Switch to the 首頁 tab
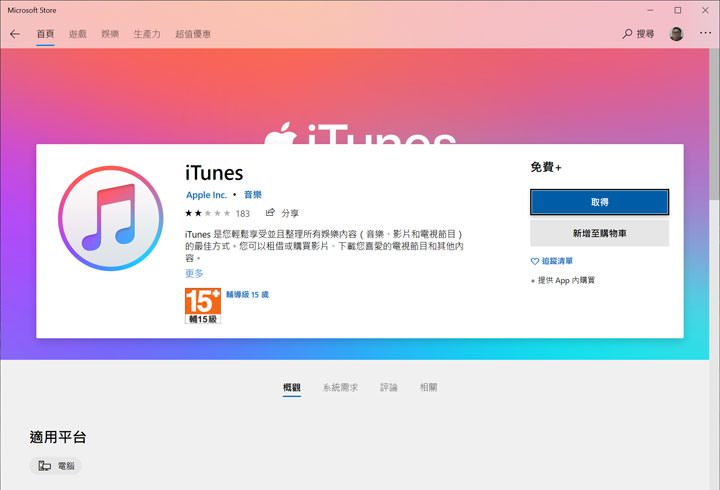 pyautogui.click(x=45, y=34)
